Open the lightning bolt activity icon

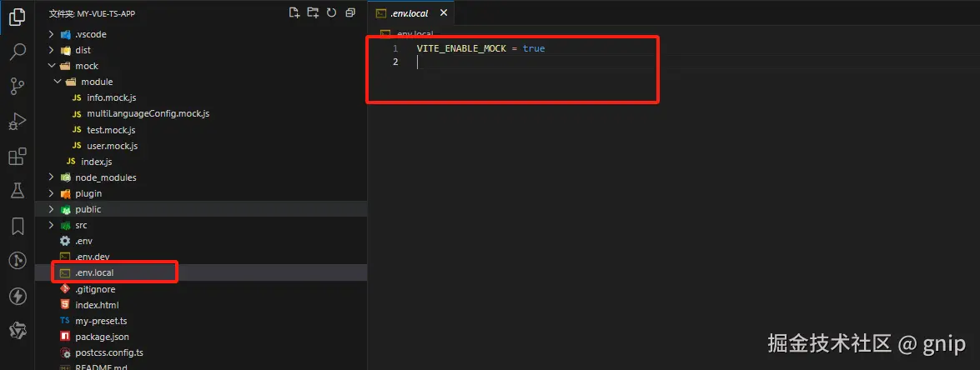(x=18, y=296)
